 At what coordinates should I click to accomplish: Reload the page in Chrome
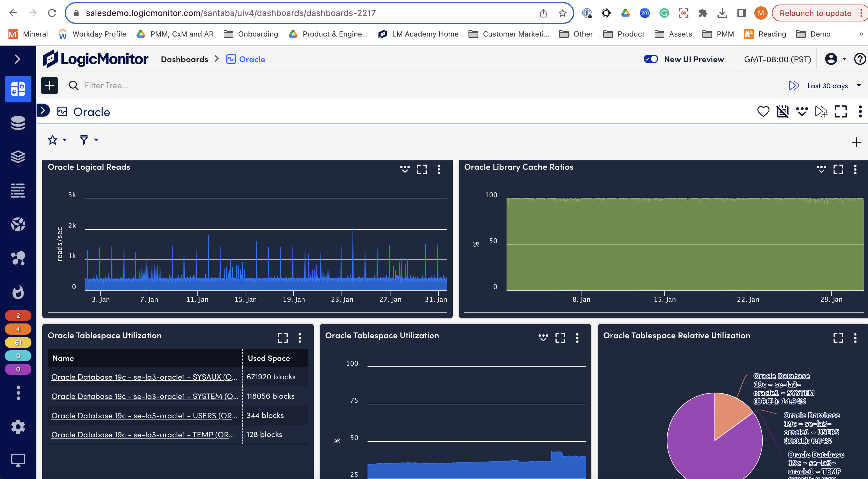(x=52, y=13)
